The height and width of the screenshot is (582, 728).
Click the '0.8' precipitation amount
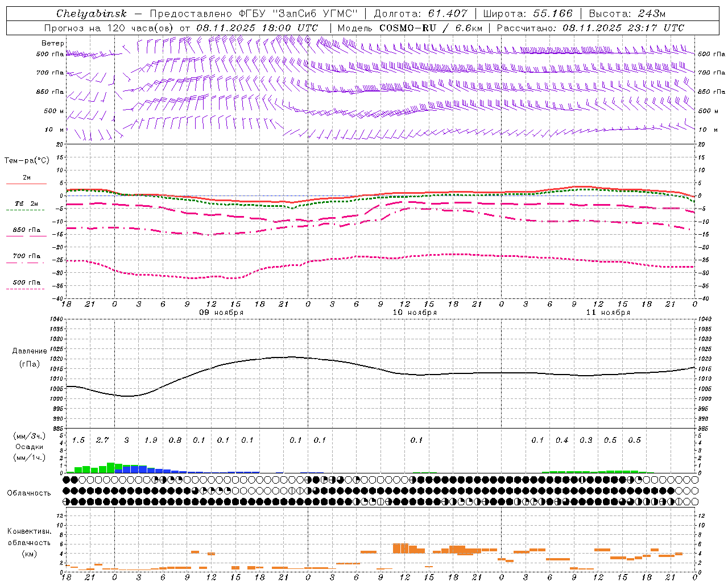(175, 440)
